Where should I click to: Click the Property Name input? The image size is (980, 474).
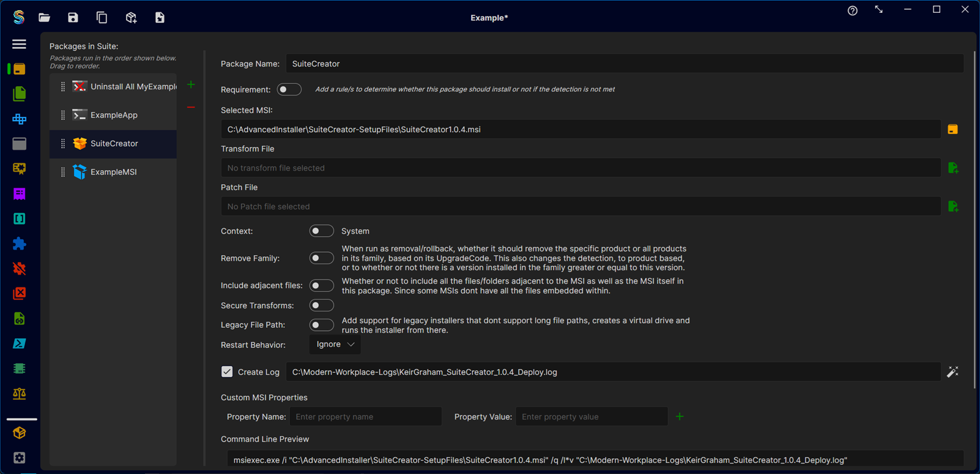(x=365, y=417)
